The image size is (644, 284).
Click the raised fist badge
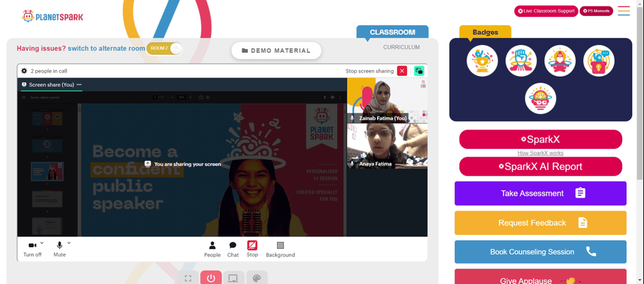click(521, 61)
